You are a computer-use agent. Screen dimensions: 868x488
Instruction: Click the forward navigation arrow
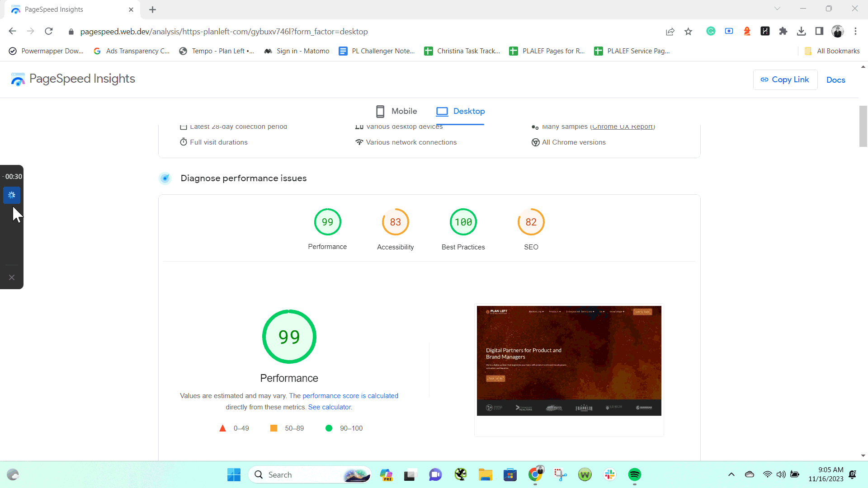pos(30,31)
